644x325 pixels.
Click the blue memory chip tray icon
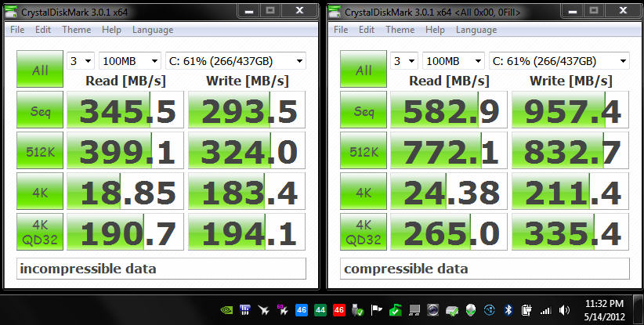tap(245, 310)
